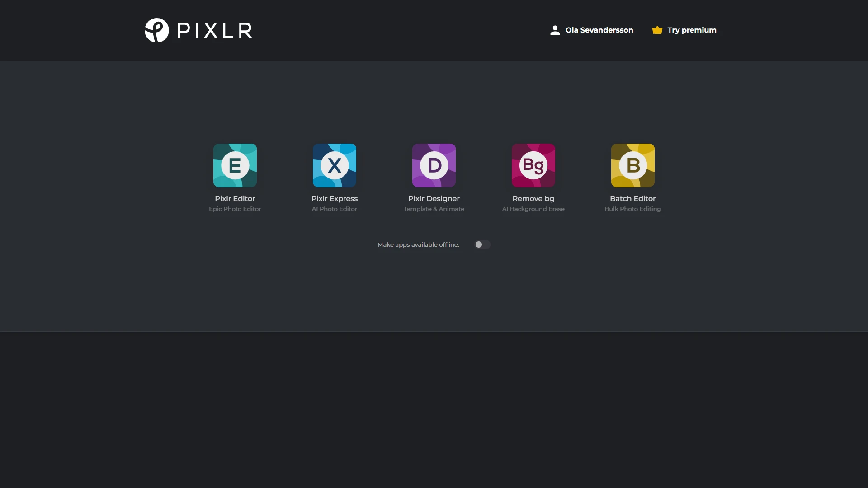Screen dimensions: 868x488
Task: Click the Epic Photo Editor subtitle
Action: tap(235, 209)
